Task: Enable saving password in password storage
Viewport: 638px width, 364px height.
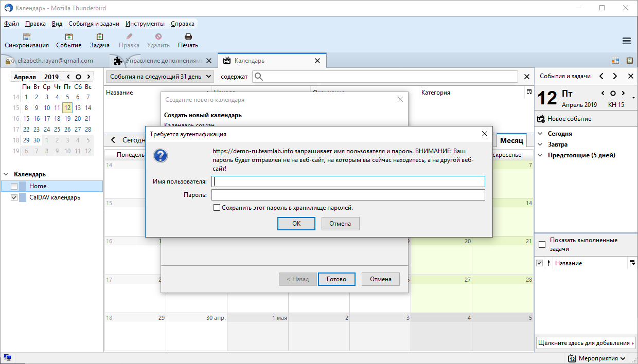Action: [217, 208]
